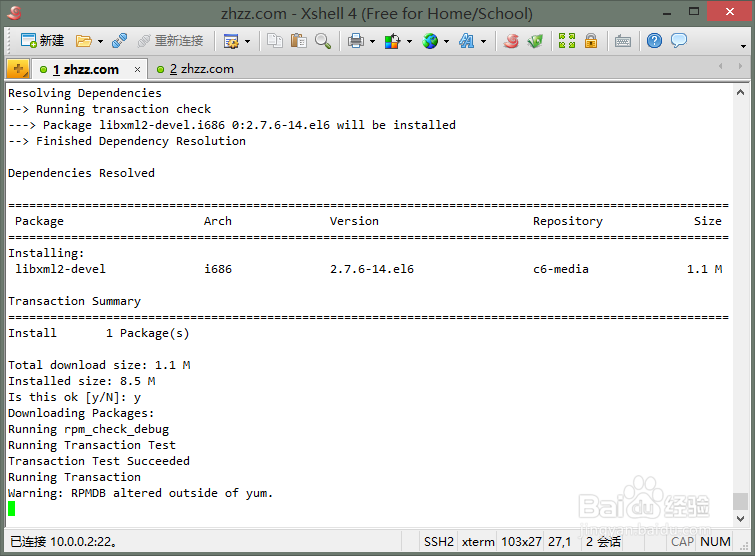Toggle full screen with green arrows icon
This screenshot has width=755, height=556.
pos(567,41)
